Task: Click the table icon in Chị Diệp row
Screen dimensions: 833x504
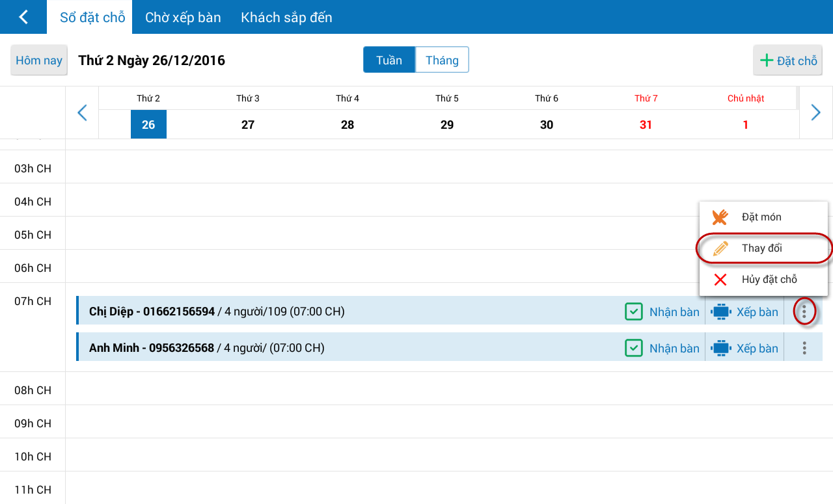Action: 721,312
